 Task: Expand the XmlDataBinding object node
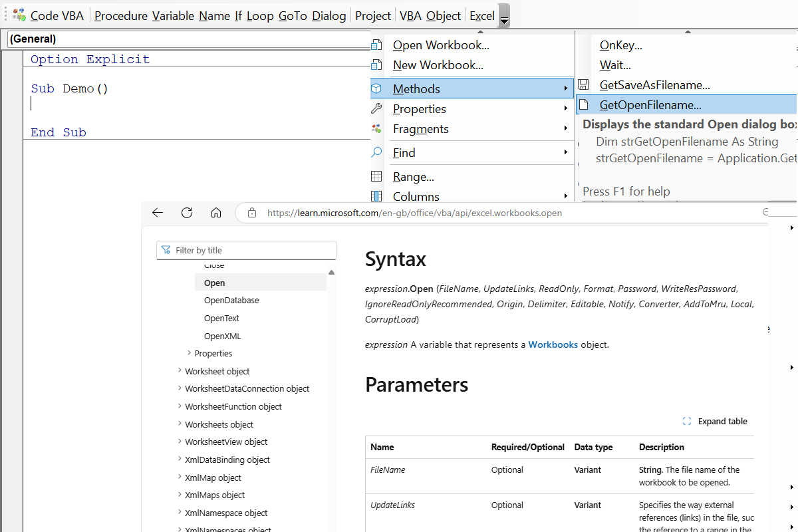coord(180,459)
